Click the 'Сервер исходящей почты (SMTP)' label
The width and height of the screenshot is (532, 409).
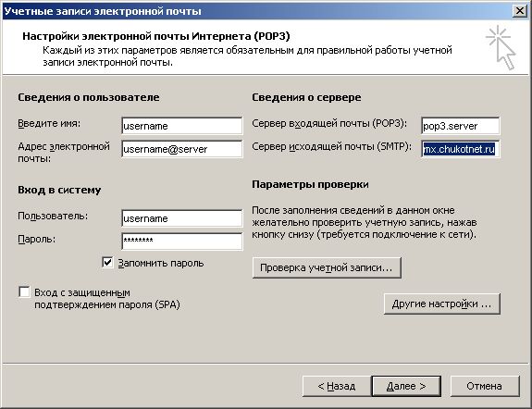(x=331, y=146)
